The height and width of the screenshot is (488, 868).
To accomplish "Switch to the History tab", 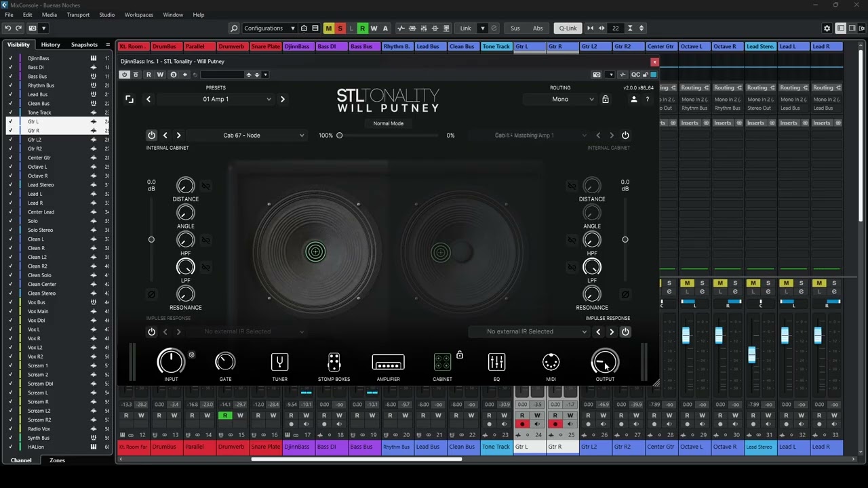I will pyautogui.click(x=50, y=45).
